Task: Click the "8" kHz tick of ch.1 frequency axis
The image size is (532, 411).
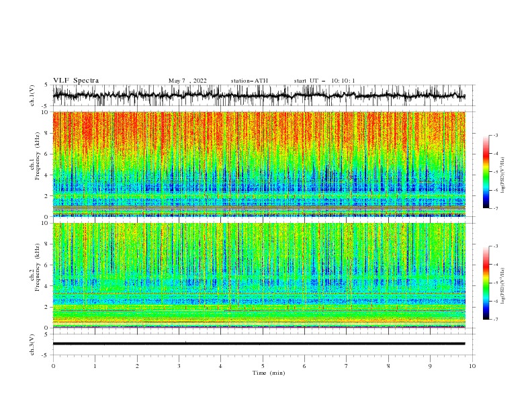Action: click(46, 133)
